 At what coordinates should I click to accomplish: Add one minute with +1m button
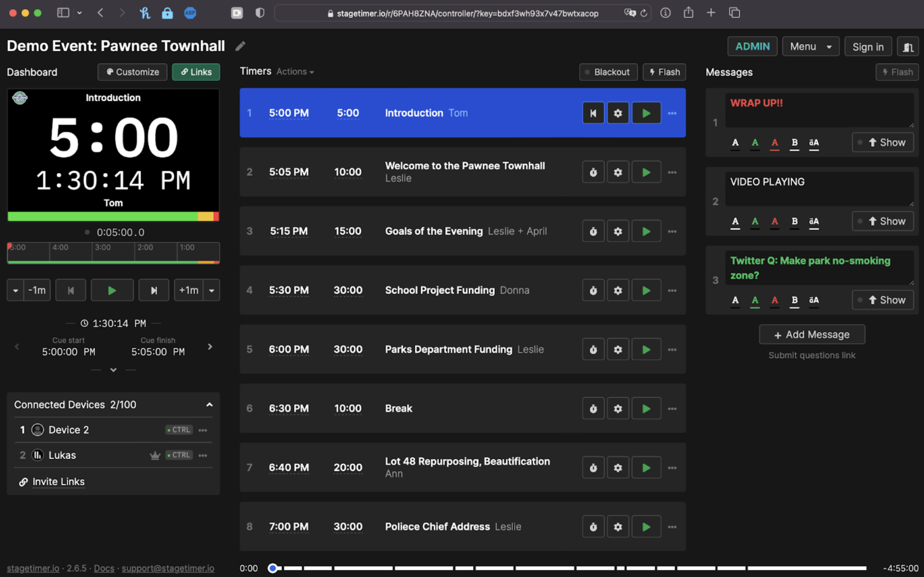click(x=188, y=291)
